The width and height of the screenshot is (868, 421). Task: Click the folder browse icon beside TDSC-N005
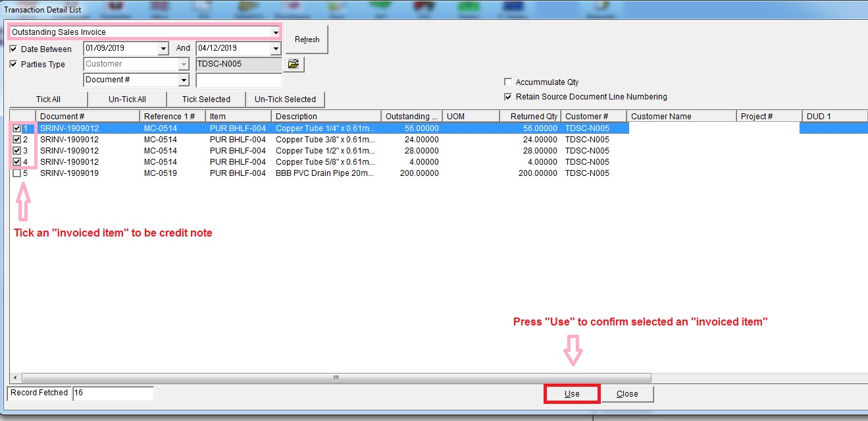pyautogui.click(x=293, y=64)
